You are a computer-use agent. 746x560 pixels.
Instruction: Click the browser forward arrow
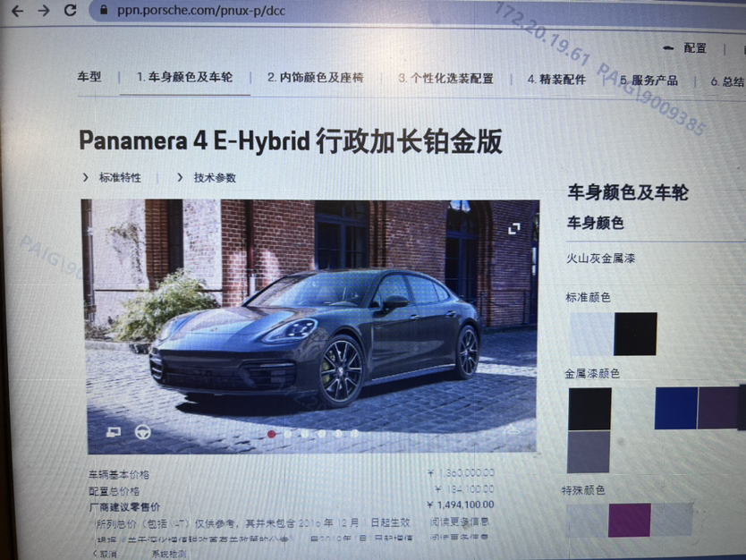(44, 11)
